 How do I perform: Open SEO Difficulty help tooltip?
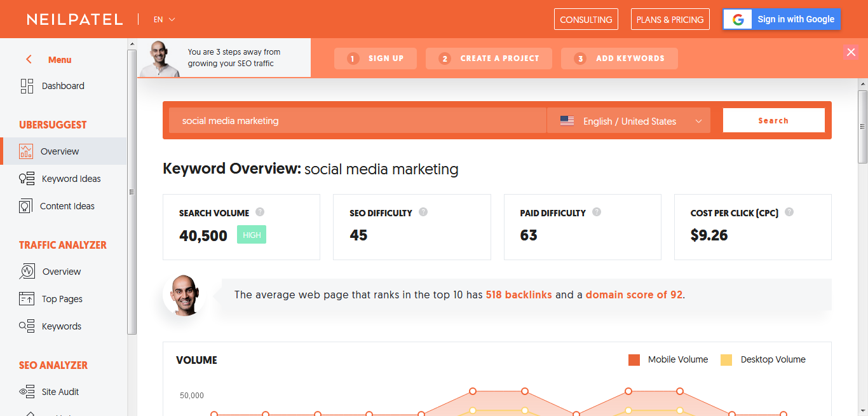pos(423,212)
